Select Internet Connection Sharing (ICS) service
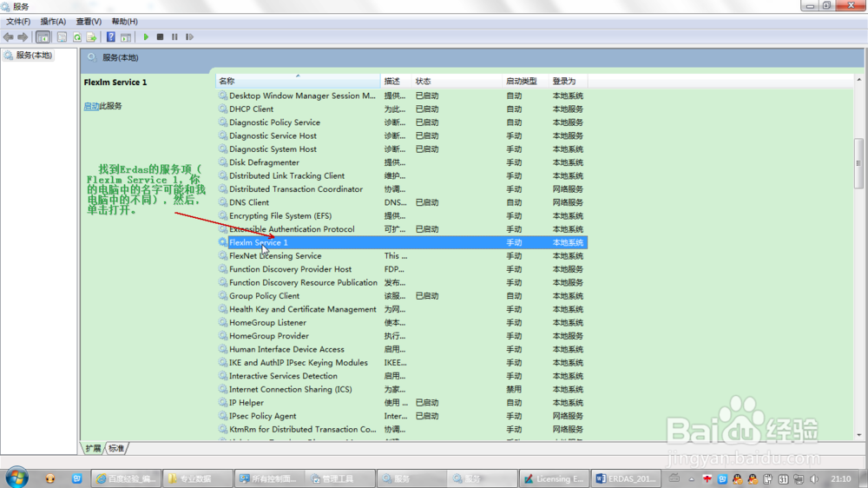The width and height of the screenshot is (868, 488). click(402, 389)
